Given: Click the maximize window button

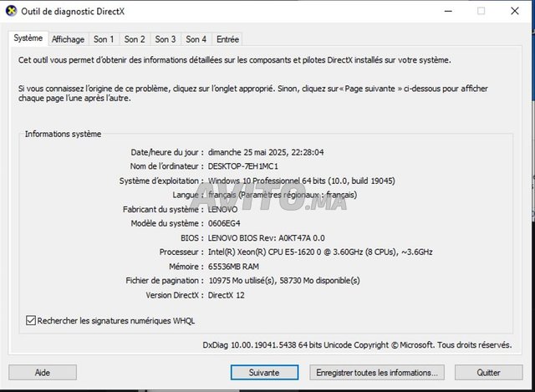Looking at the screenshot, I should 481,11.
